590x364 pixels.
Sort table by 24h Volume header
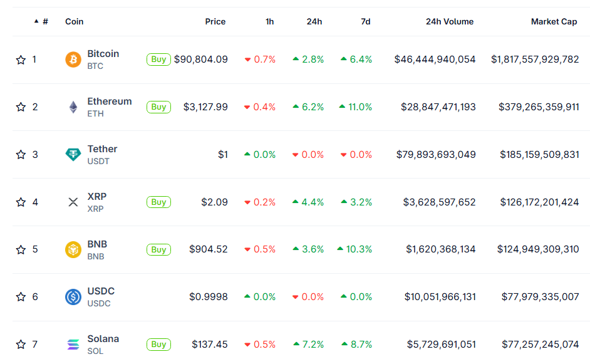(x=449, y=21)
